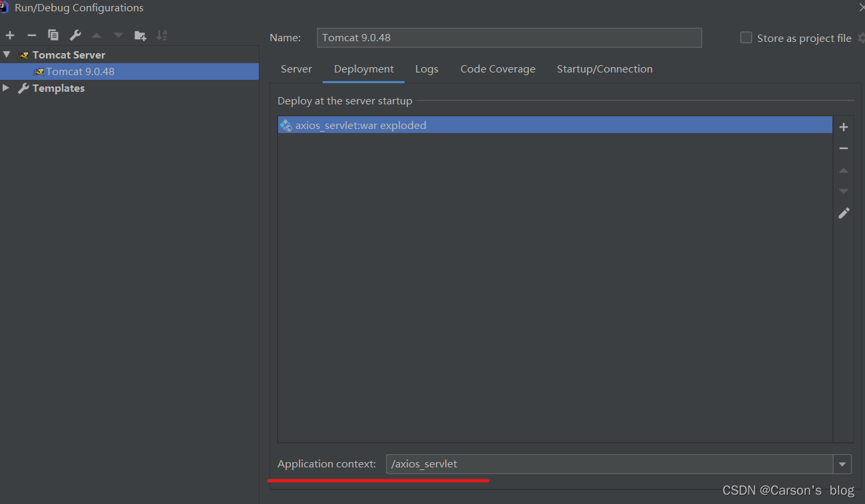
Task: Collapse the Tomcat Server tree node
Action: tap(7, 55)
